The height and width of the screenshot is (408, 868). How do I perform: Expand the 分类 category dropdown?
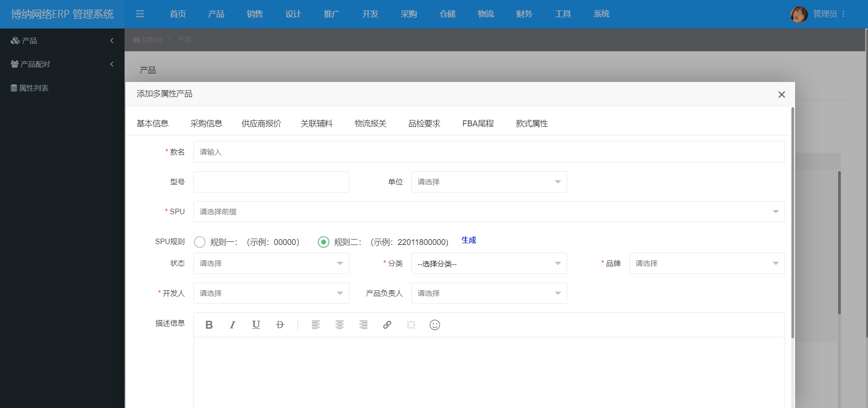pyautogui.click(x=489, y=264)
